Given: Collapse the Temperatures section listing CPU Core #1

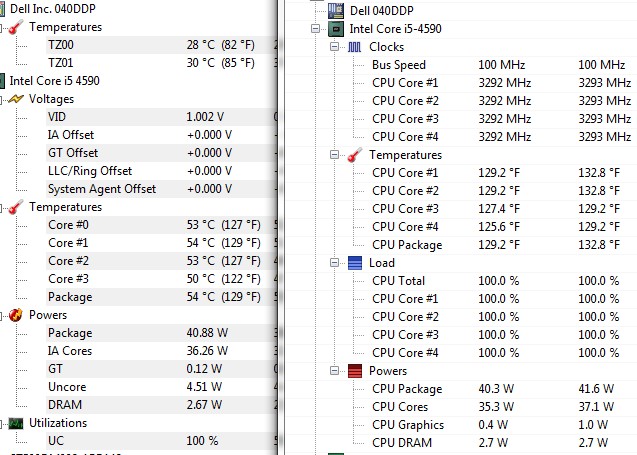Looking at the screenshot, I should (335, 155).
